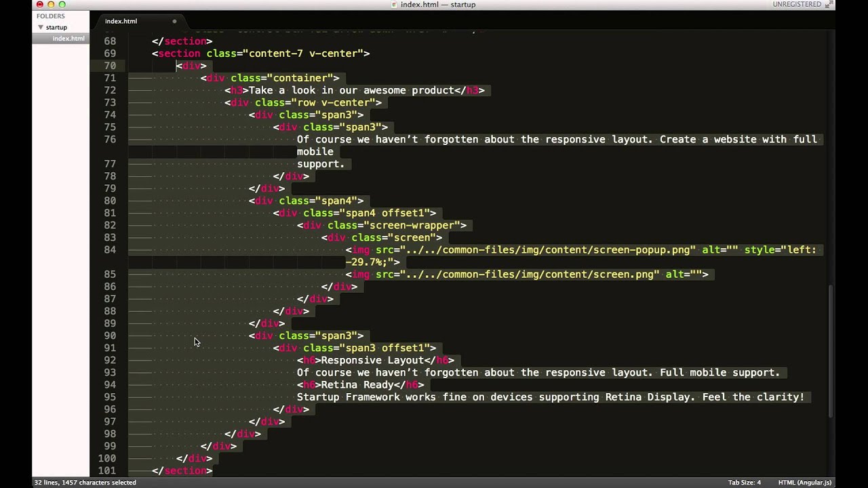This screenshot has width=868, height=488.
Task: Click the "Take a look in our awesome product" text
Action: pos(351,90)
